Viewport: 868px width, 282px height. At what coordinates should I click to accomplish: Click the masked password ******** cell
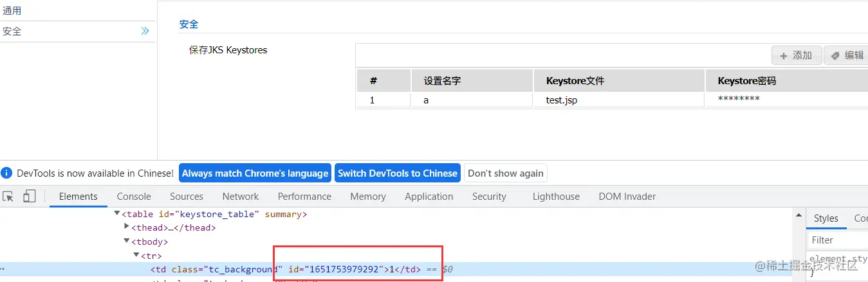(x=786, y=100)
